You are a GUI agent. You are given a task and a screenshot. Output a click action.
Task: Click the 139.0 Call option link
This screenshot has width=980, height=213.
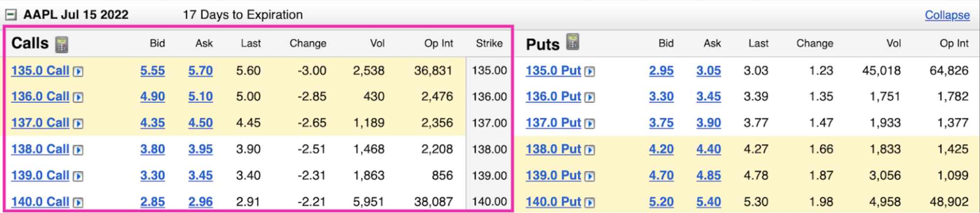(40, 175)
